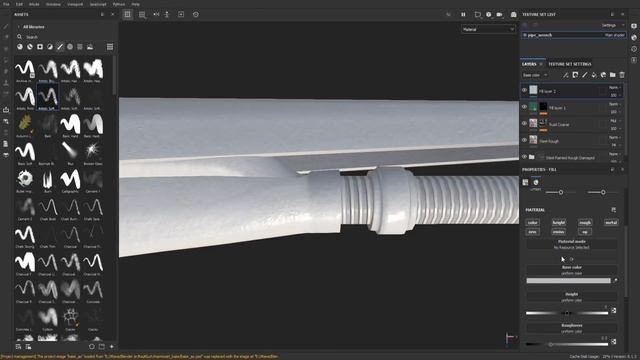Toggle visibility of Steel Painted Rough Damaged folder
640x360 pixels.
524,157
